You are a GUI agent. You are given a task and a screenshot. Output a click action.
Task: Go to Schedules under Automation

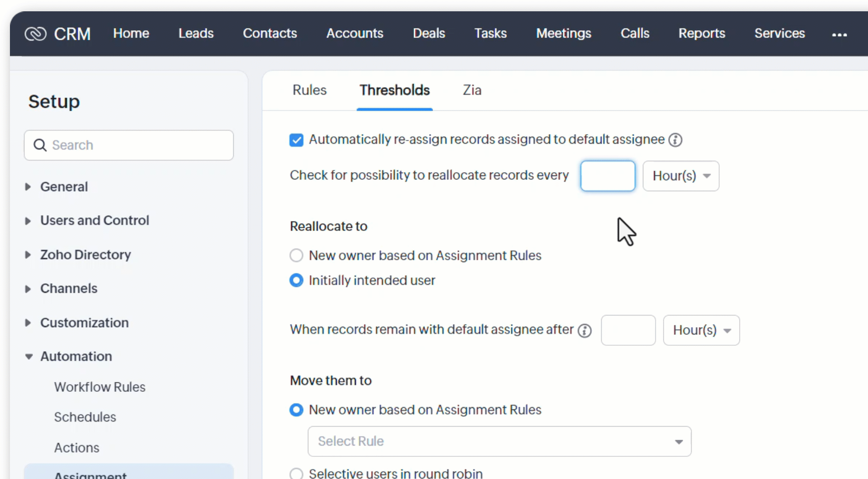click(x=85, y=417)
